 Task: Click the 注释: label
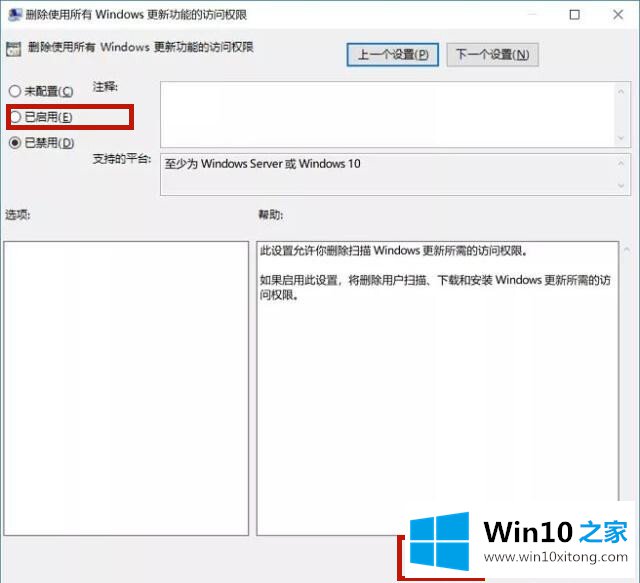(x=105, y=87)
